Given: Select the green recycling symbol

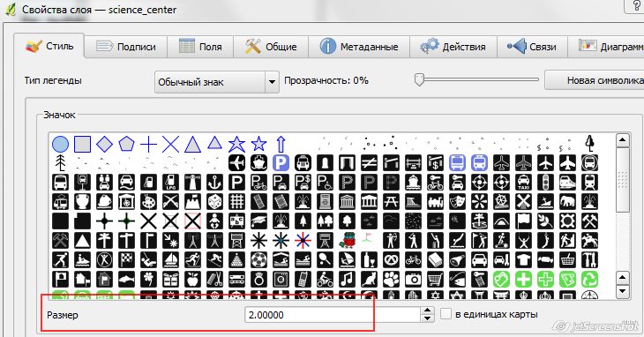Looking at the screenshot, I should click(590, 280).
